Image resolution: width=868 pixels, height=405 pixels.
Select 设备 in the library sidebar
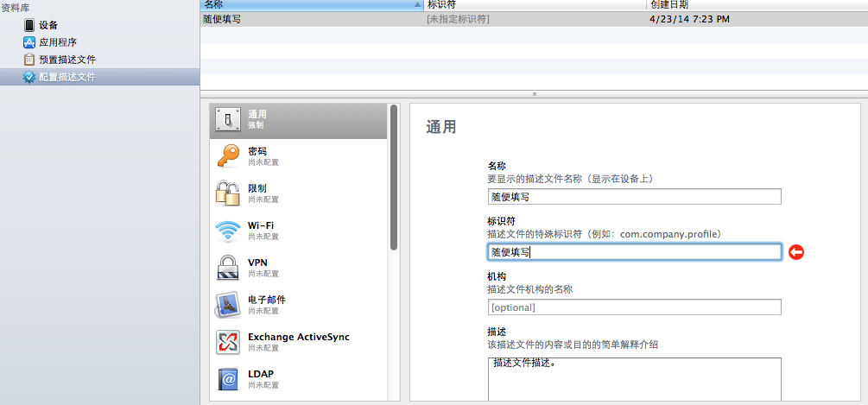pyautogui.click(x=48, y=25)
